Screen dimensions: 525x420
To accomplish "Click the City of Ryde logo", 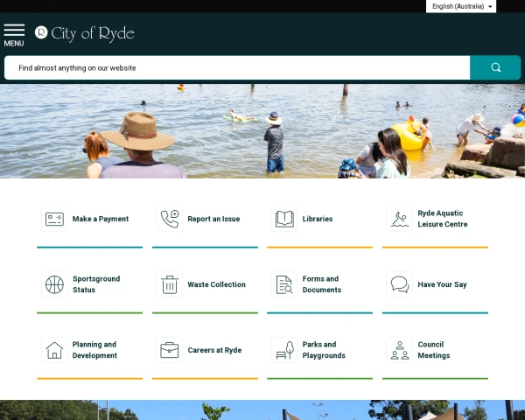I will coord(85,33).
